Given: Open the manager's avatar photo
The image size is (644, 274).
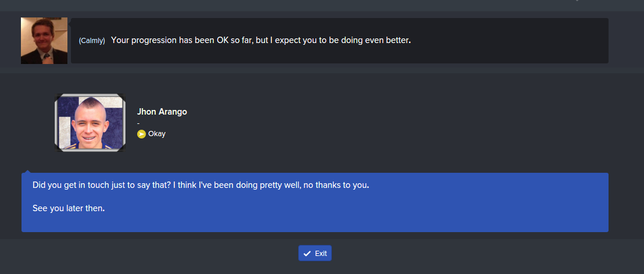Looking at the screenshot, I should coord(44,40).
